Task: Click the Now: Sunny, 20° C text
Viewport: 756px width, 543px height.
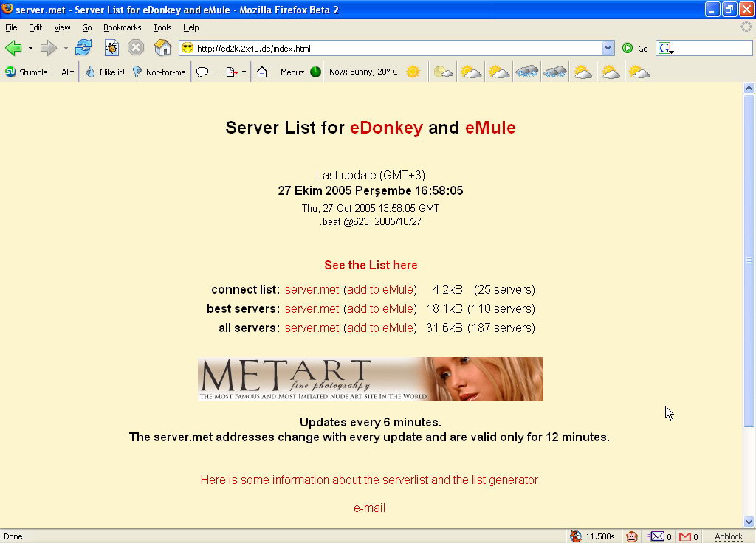Action: [363, 72]
